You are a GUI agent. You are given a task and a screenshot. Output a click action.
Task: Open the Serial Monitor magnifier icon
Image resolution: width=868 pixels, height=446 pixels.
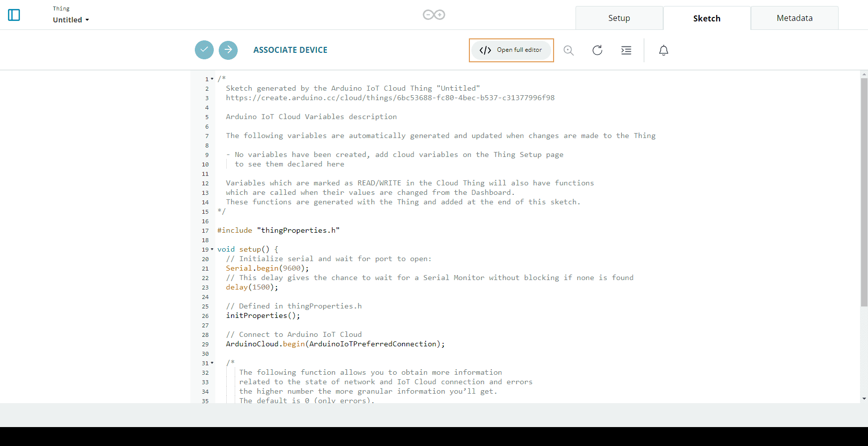click(569, 50)
